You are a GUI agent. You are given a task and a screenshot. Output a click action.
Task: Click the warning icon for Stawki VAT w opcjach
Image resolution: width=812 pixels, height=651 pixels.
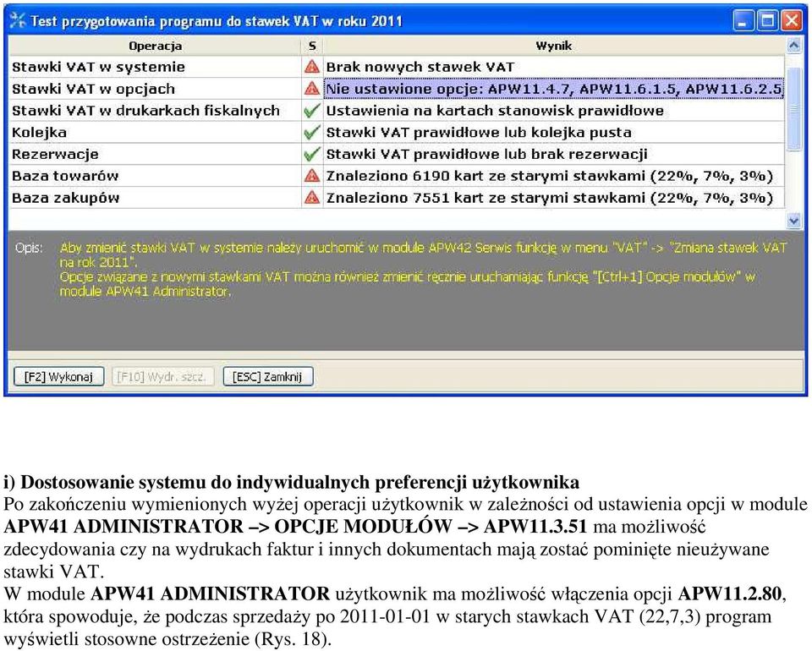[312, 89]
